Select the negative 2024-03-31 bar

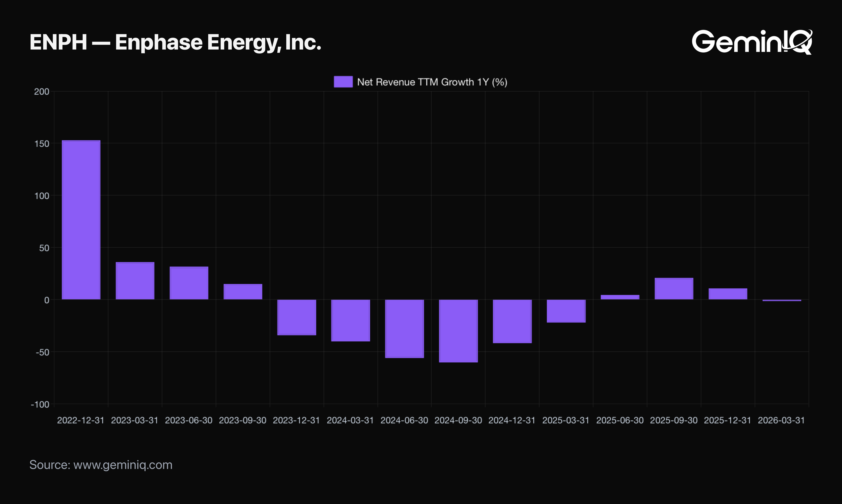[351, 321]
